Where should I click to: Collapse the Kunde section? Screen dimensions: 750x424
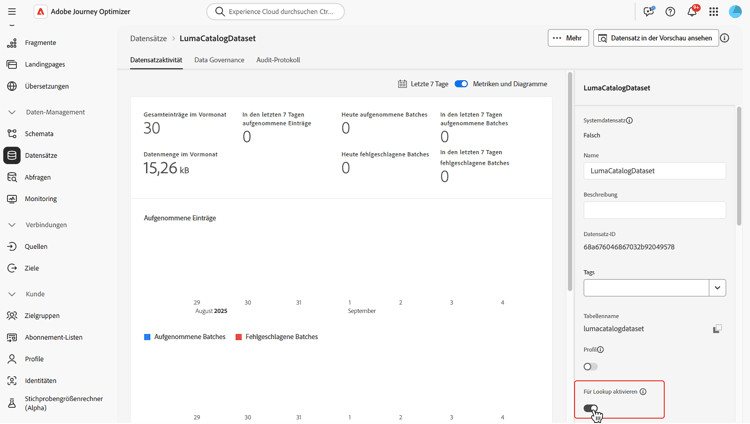click(x=12, y=294)
